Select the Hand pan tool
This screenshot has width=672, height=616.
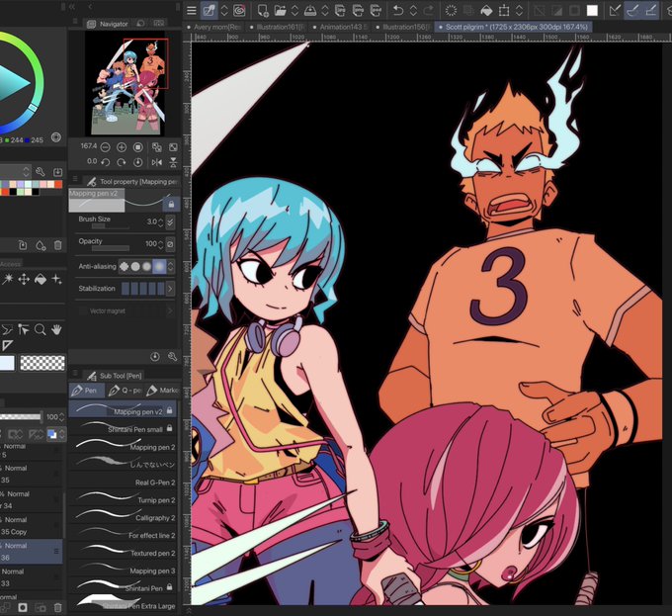tap(56, 329)
